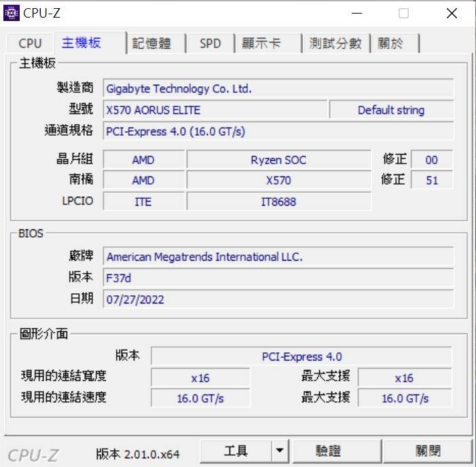Click the BIOS date 07/27/2022 field
This screenshot has height=467, width=476.
tap(278, 299)
